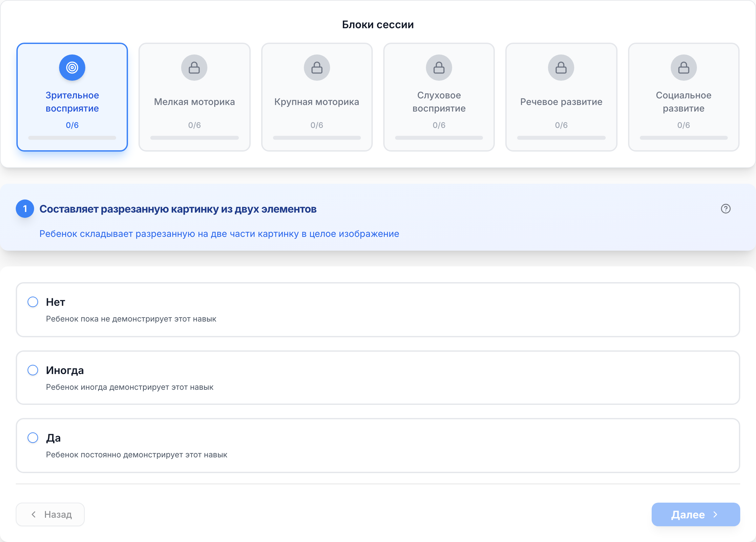The height and width of the screenshot is (542, 756).
Task: Click text Ребенок постоянно демонстрирует этот навык
Action: 137,455
